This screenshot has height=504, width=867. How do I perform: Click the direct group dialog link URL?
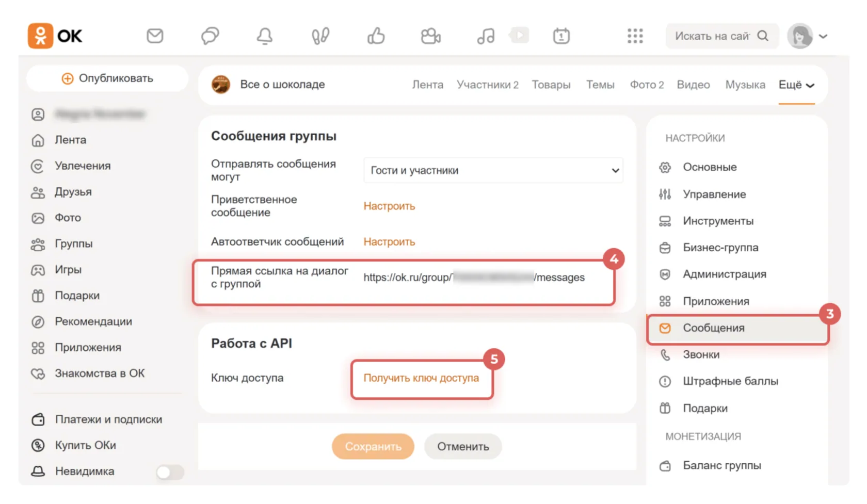point(474,278)
